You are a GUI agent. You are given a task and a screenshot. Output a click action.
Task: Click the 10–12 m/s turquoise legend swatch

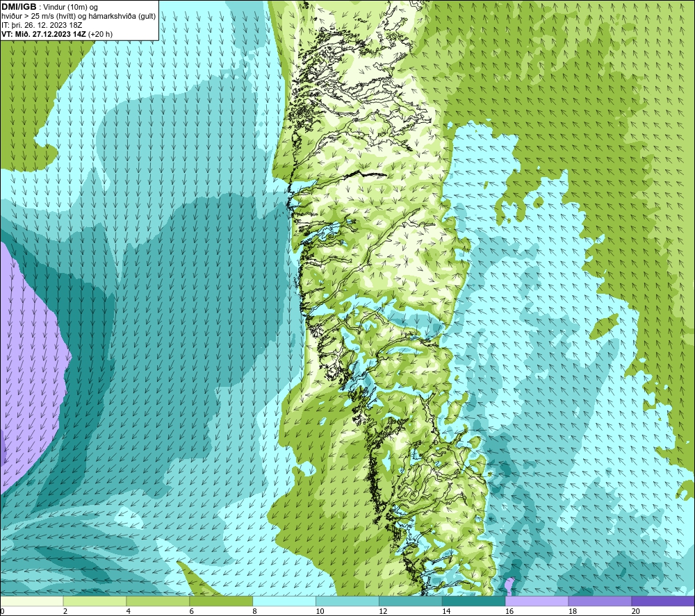pos(347,601)
